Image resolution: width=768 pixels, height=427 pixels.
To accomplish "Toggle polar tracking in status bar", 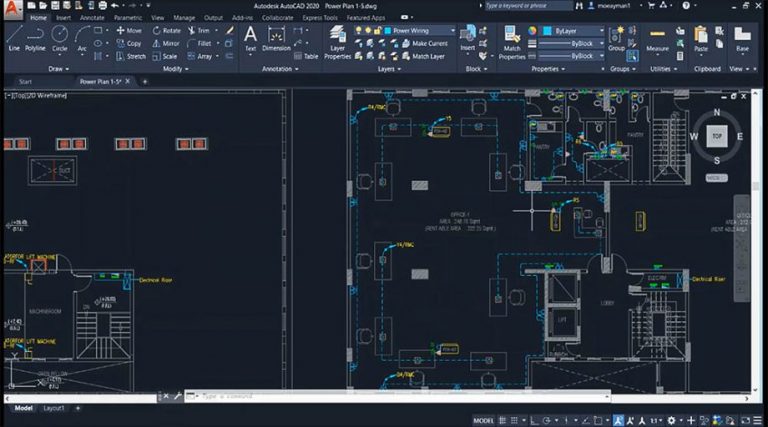I will click(x=547, y=420).
